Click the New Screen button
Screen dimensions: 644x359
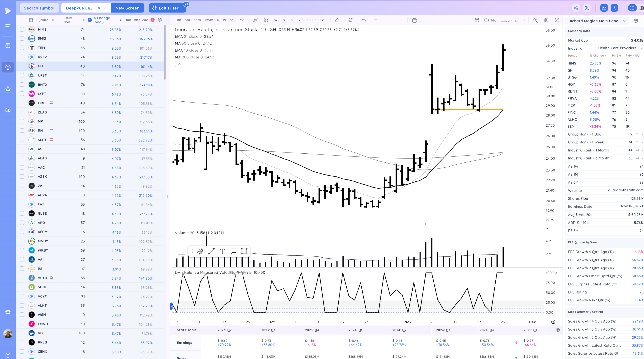click(127, 8)
